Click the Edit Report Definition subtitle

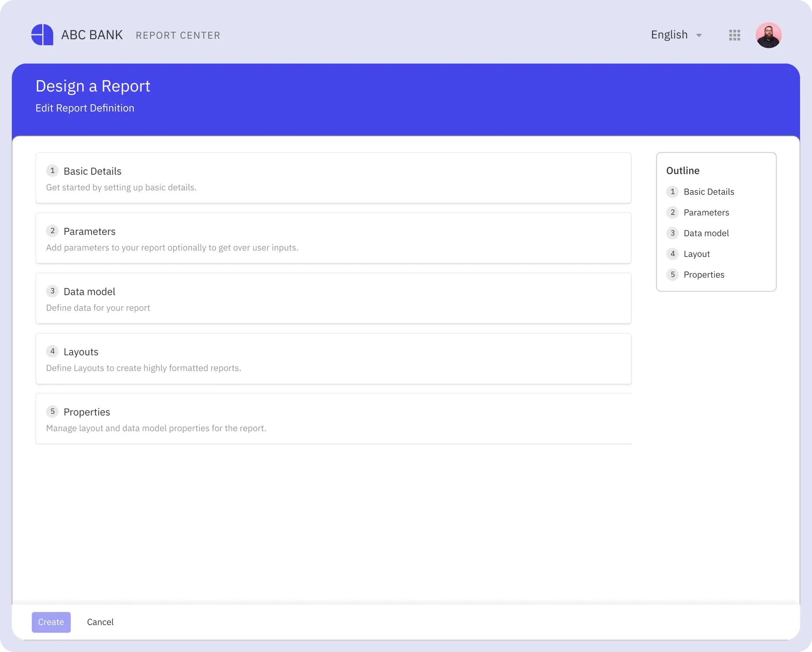click(85, 108)
